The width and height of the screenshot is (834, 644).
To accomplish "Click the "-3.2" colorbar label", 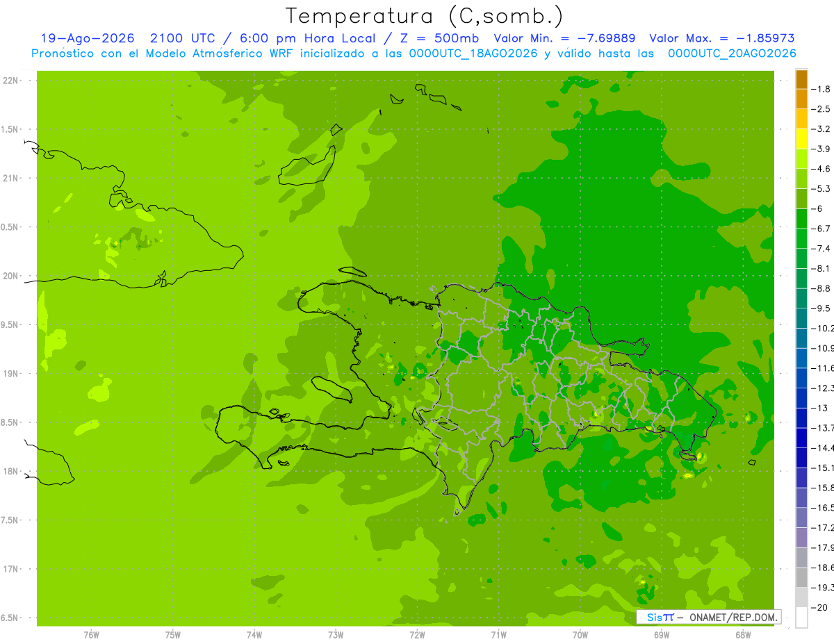I will coord(822,129).
